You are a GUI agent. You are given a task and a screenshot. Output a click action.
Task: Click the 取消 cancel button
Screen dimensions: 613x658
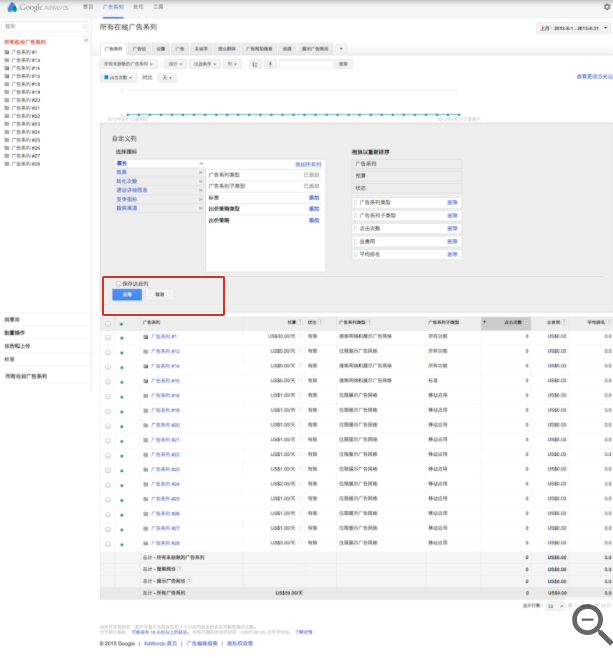tap(160, 295)
